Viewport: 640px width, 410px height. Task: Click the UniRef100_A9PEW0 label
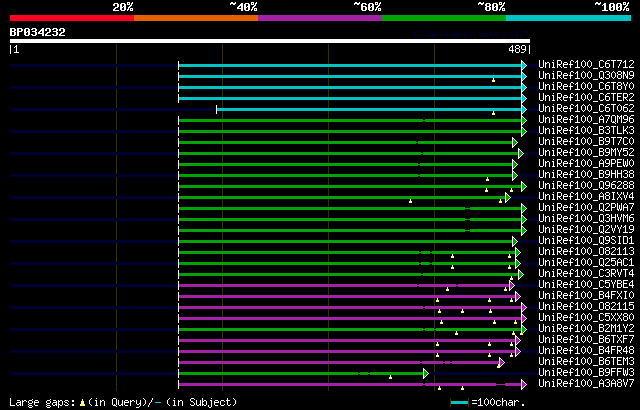click(586, 163)
